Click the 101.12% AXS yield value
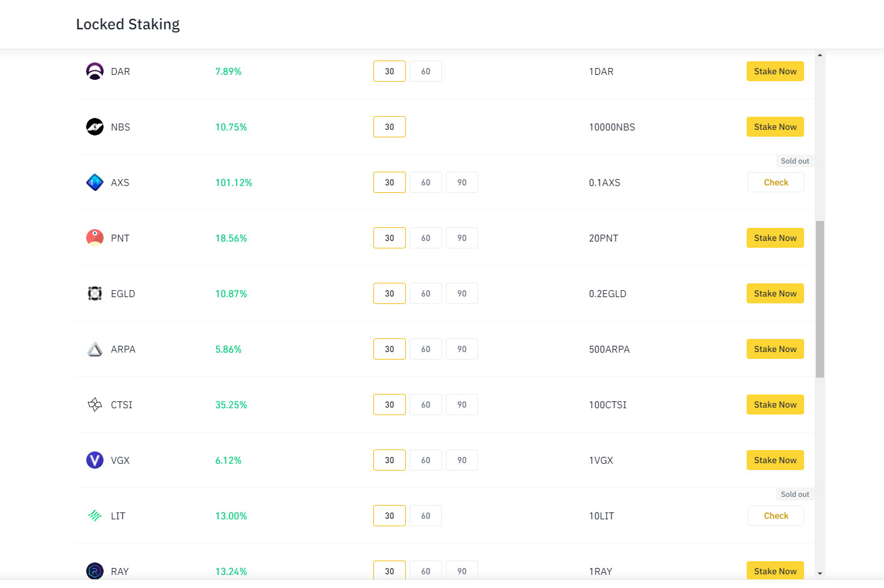 (x=234, y=182)
